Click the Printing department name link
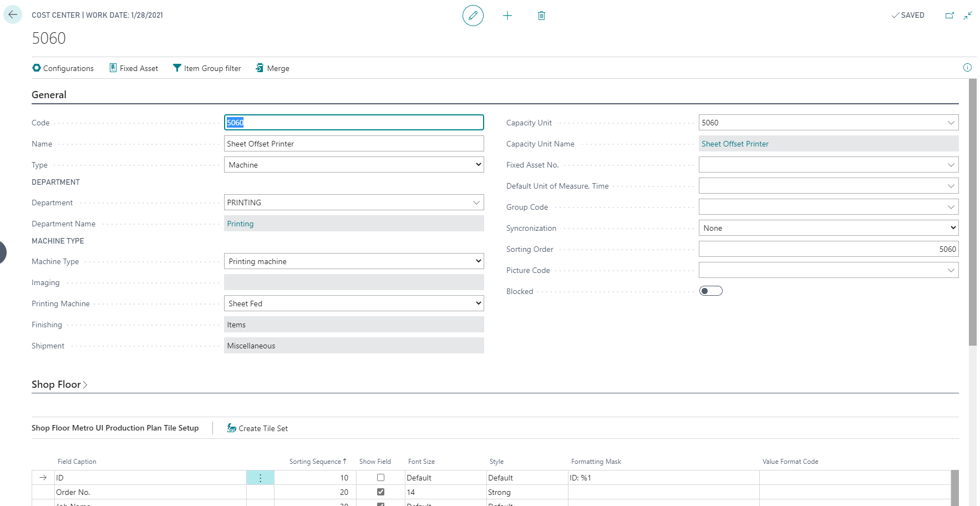This screenshot has height=506, width=980. point(240,224)
